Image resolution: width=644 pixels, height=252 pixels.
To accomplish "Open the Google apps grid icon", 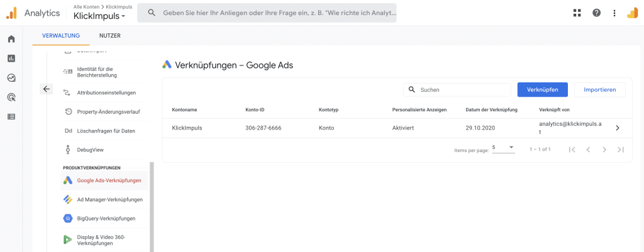I will (x=577, y=13).
